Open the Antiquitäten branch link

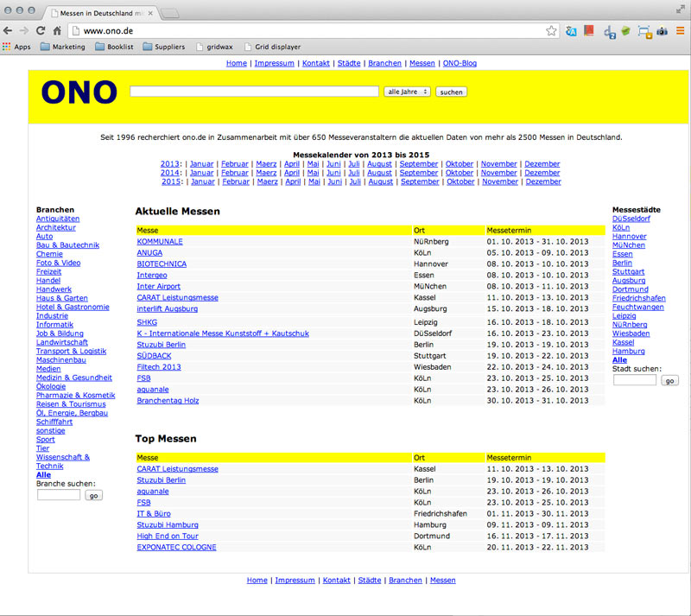[x=58, y=219]
